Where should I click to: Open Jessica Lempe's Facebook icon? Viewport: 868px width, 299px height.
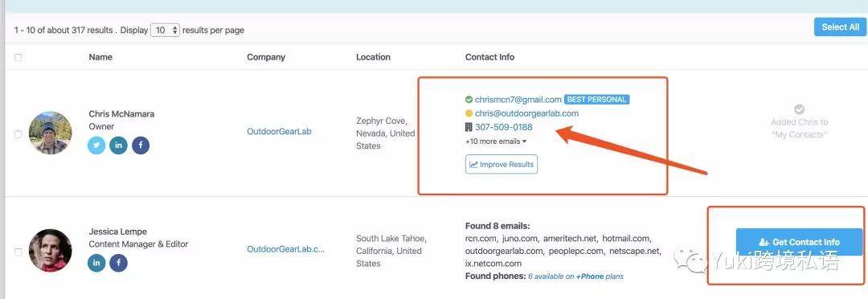[x=118, y=263]
